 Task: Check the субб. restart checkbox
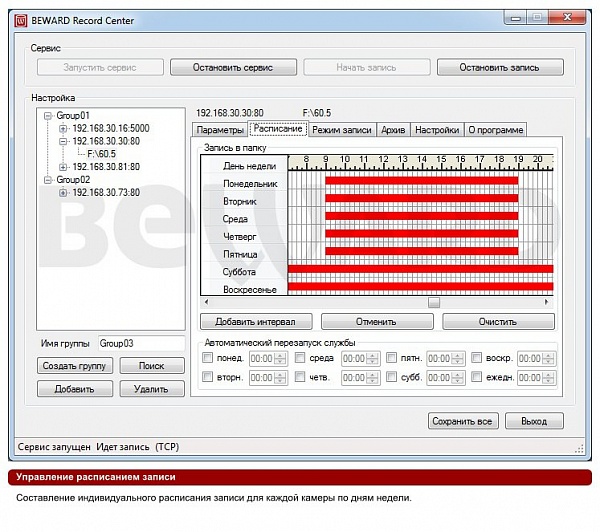pos(391,377)
